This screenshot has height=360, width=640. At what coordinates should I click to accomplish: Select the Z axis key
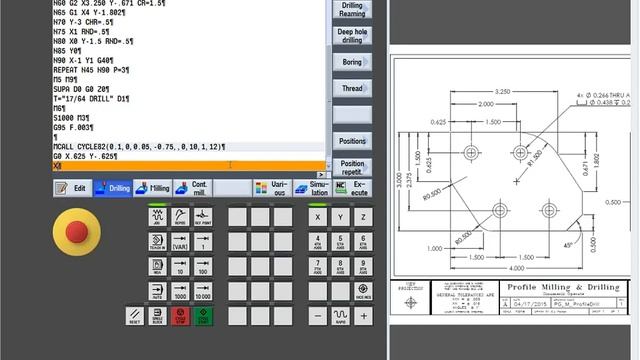363,217
